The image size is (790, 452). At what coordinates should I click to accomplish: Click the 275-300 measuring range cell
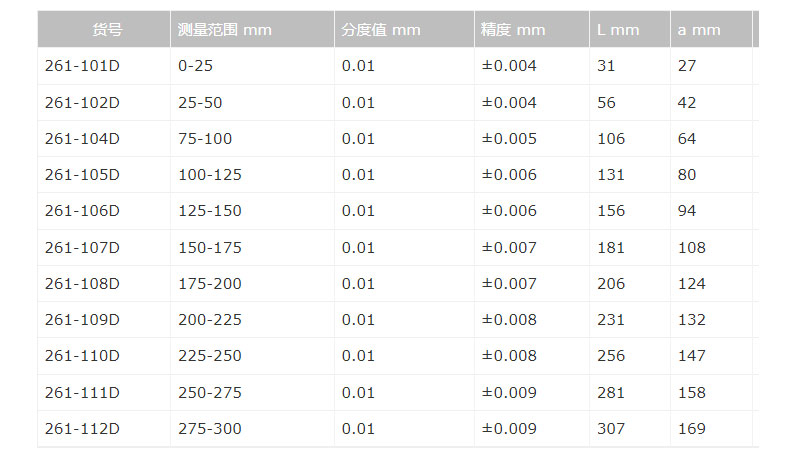click(210, 429)
